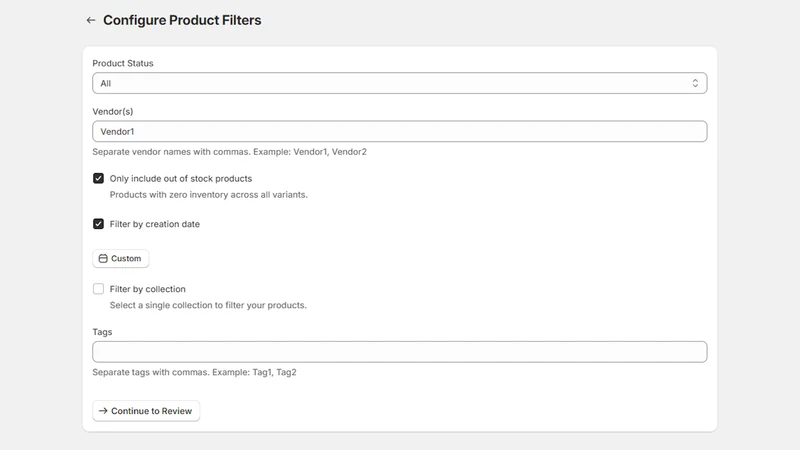Click Continue to Review button
This screenshot has height=450, width=800.
(146, 411)
